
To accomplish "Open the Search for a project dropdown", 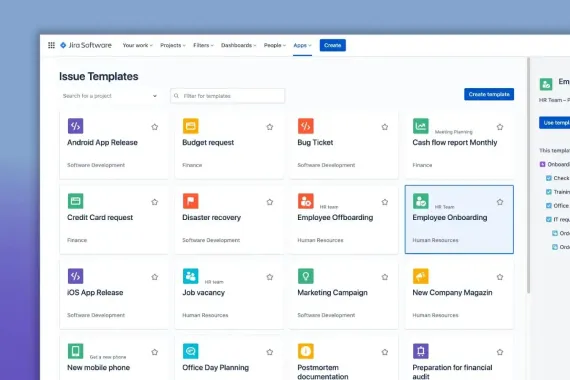I will coord(109,96).
